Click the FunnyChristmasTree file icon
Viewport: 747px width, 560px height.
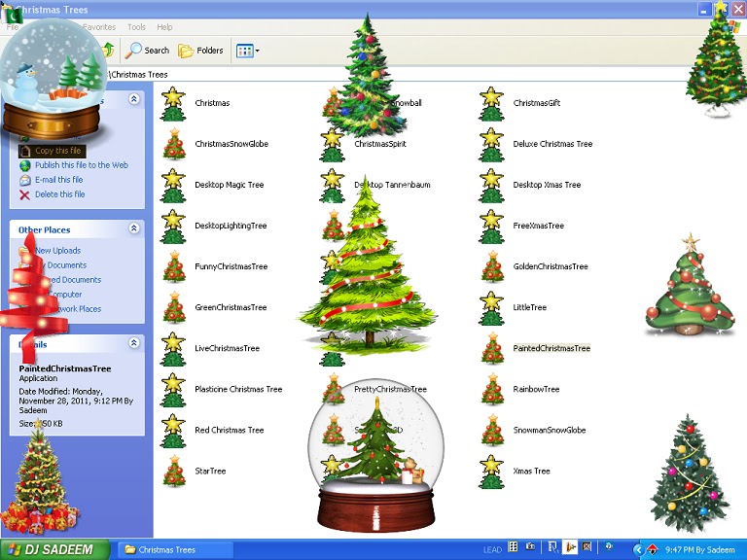[x=174, y=266]
